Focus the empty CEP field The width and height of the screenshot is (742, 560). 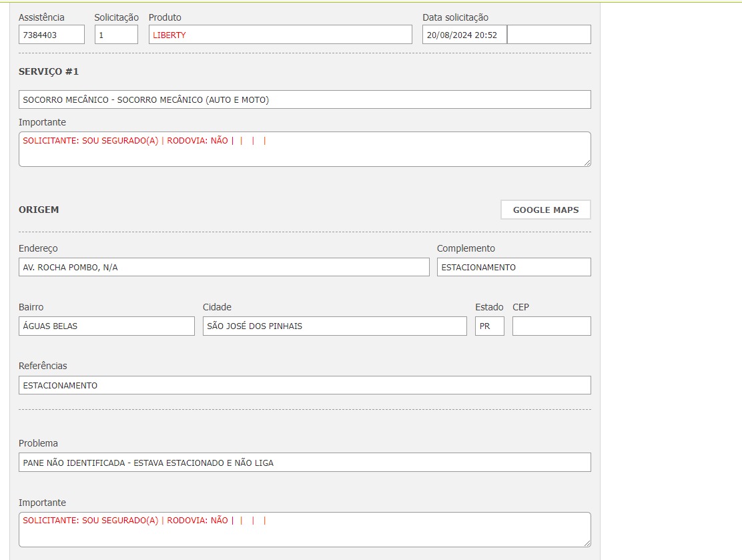[x=551, y=326]
